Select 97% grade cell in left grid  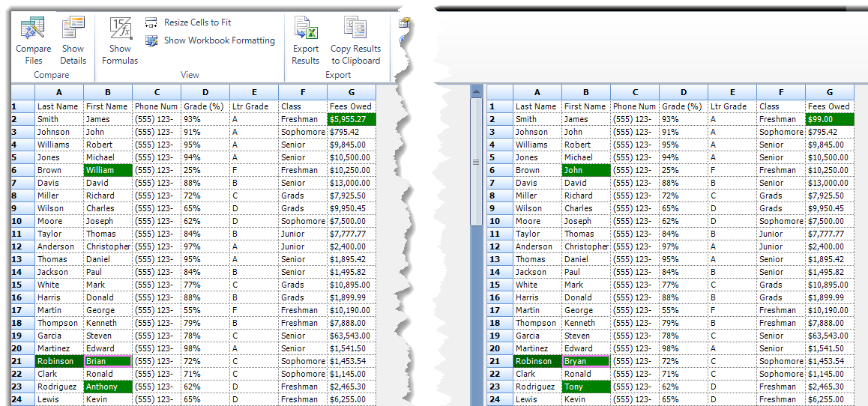205,246
